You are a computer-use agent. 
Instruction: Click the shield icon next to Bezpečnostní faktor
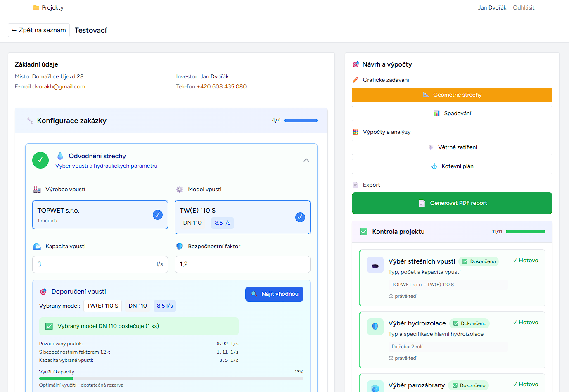[x=180, y=247]
